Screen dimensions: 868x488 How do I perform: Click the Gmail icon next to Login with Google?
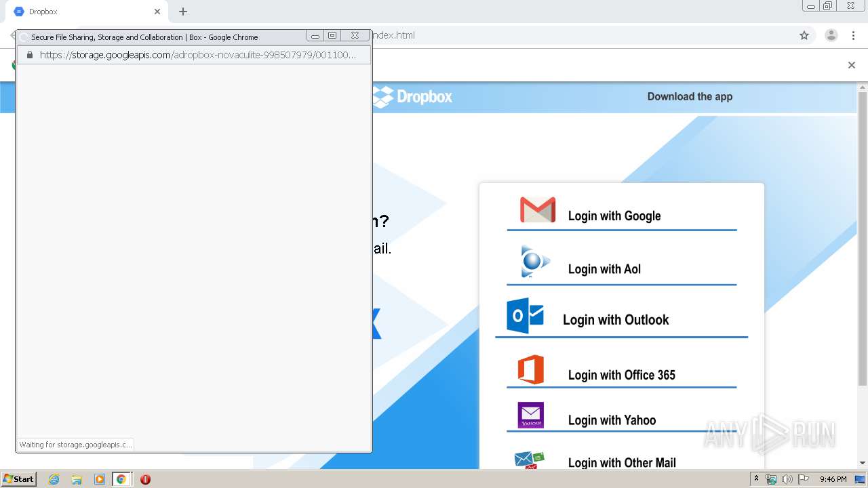538,210
